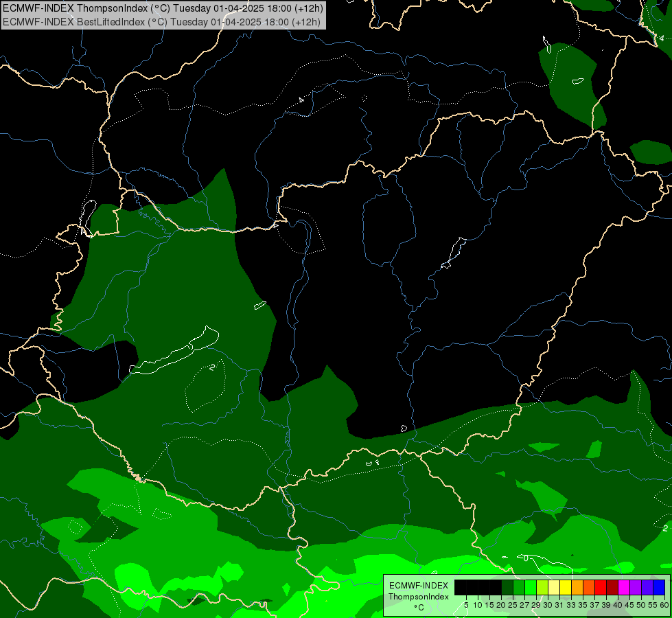Click the legend tick value '50'
The width and height of the screenshot is (672, 618).
pos(641,605)
